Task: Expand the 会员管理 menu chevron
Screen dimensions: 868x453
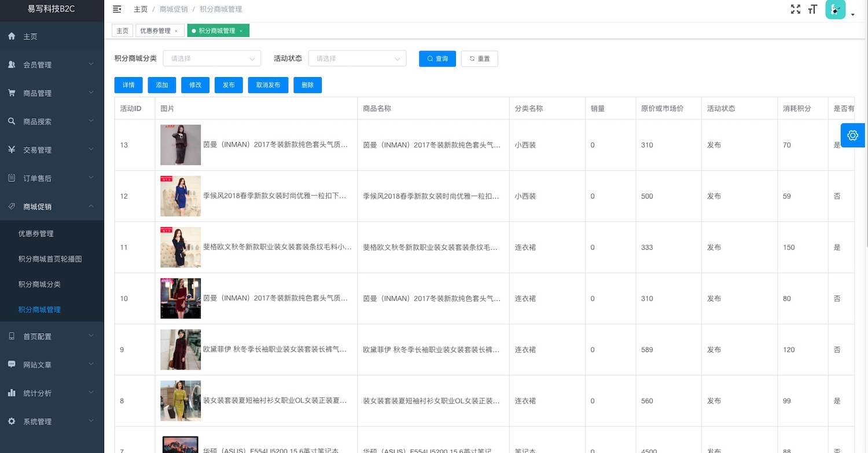Action: pos(91,64)
